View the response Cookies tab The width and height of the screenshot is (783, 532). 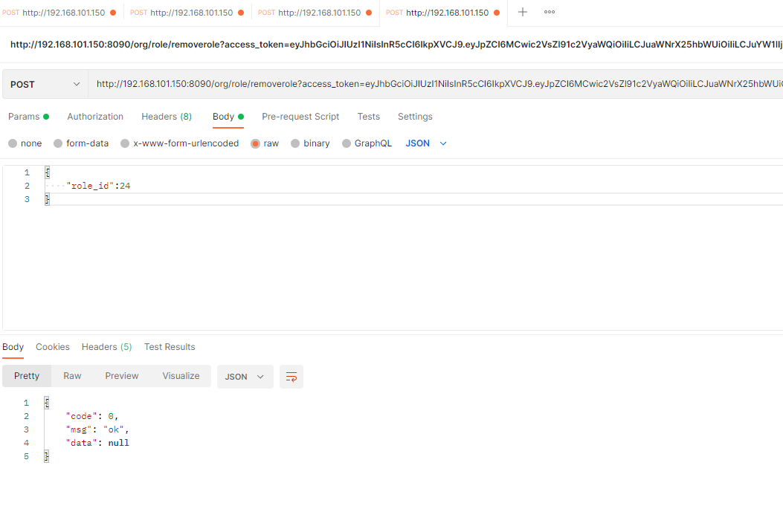53,347
